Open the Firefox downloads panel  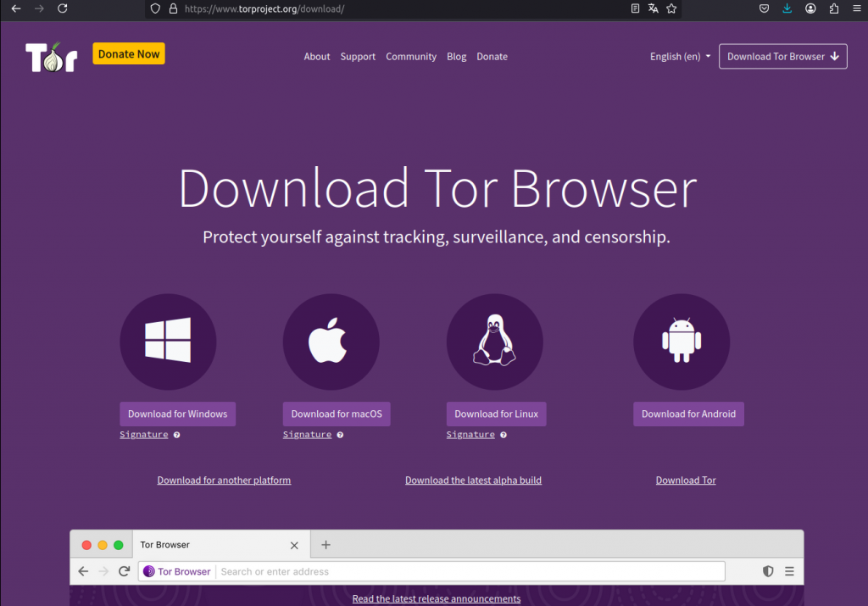tap(787, 8)
